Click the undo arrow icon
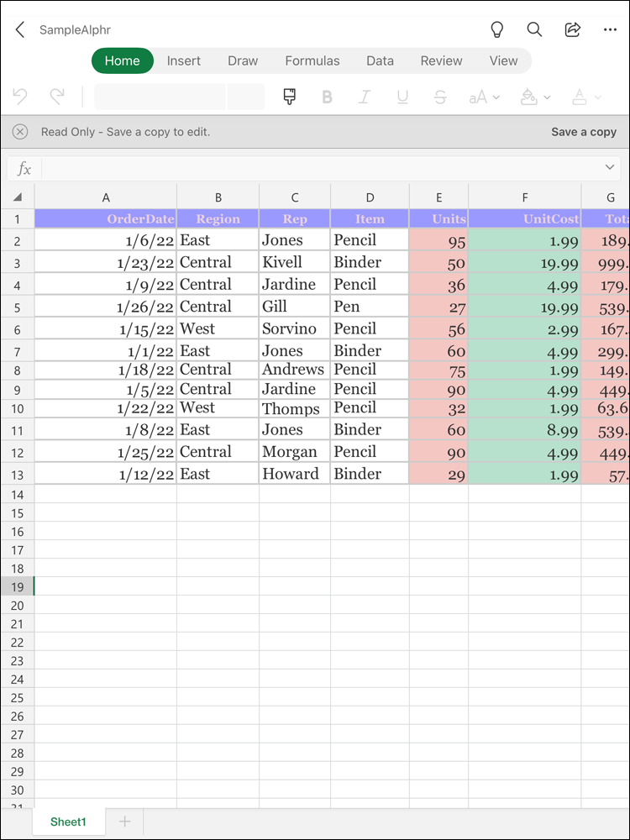Image resolution: width=630 pixels, height=840 pixels. pyautogui.click(x=20, y=97)
